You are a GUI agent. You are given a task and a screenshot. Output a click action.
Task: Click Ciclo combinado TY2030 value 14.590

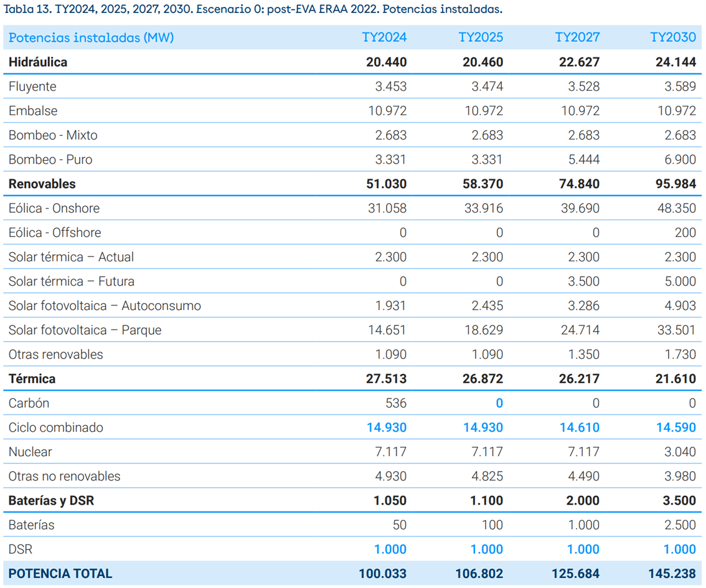673,427
